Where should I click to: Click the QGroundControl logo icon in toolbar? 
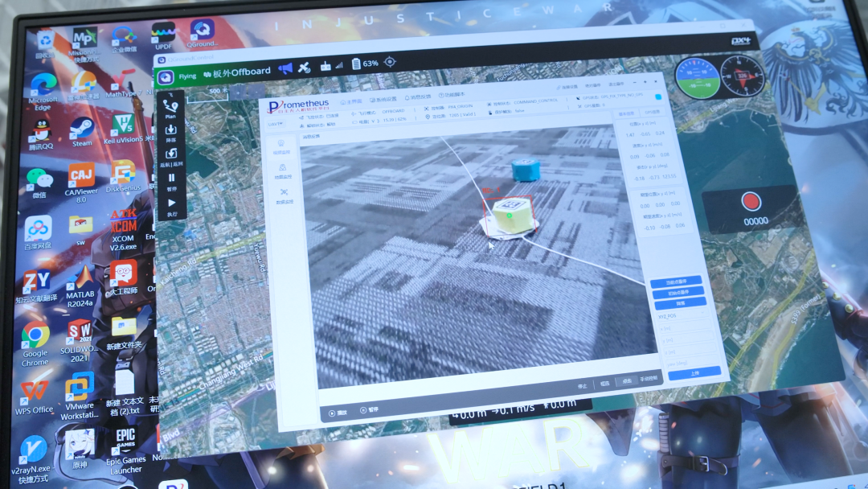[166, 77]
